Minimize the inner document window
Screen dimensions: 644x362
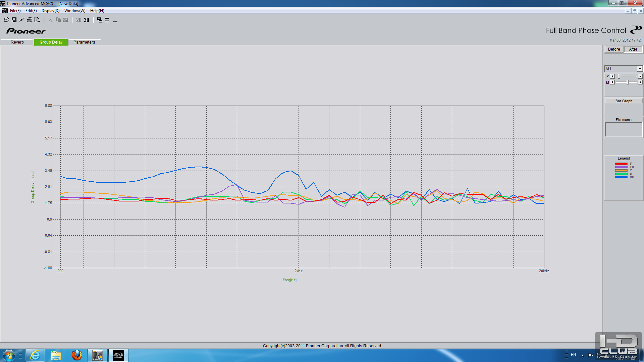[627, 11]
